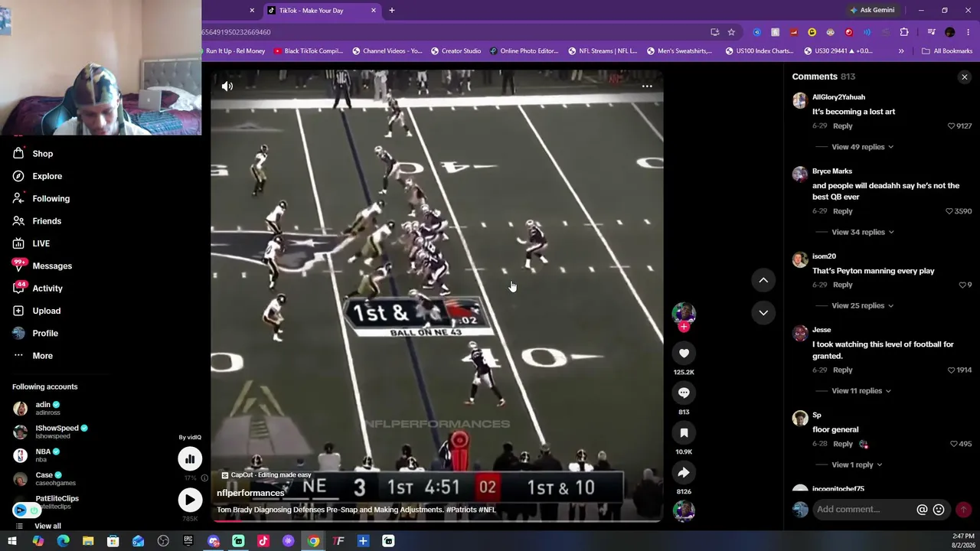Open Chrome's three-dot menu

968,32
